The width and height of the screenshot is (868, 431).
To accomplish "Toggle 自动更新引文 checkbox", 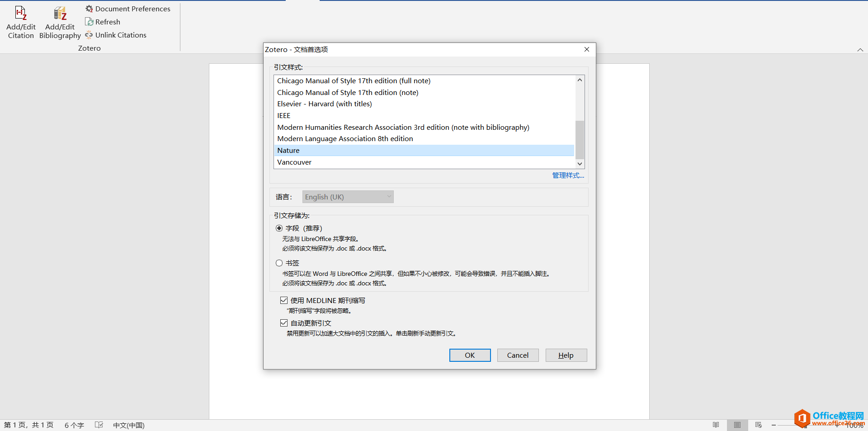I will pyautogui.click(x=284, y=323).
